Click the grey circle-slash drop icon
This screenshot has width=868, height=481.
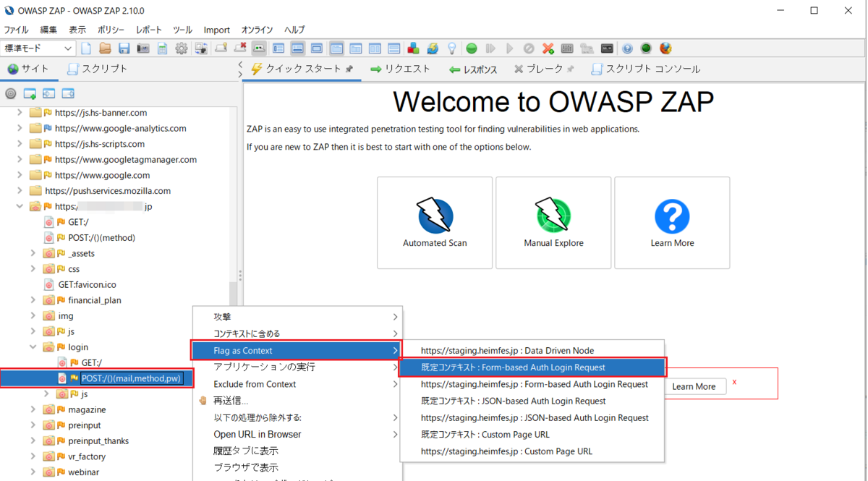tap(529, 48)
